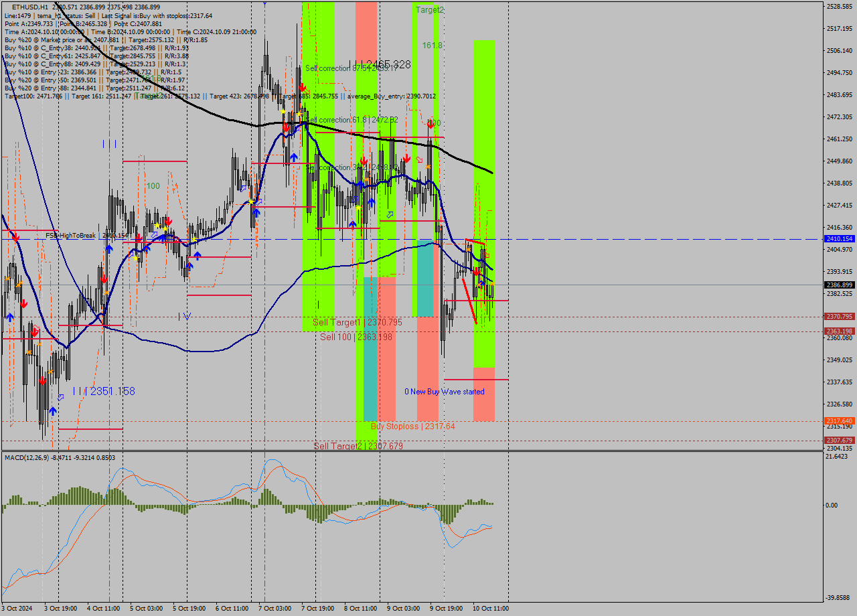The image size is (857, 616).
Task: Click the green '100' label near 5 Oct
Action: [x=153, y=185]
